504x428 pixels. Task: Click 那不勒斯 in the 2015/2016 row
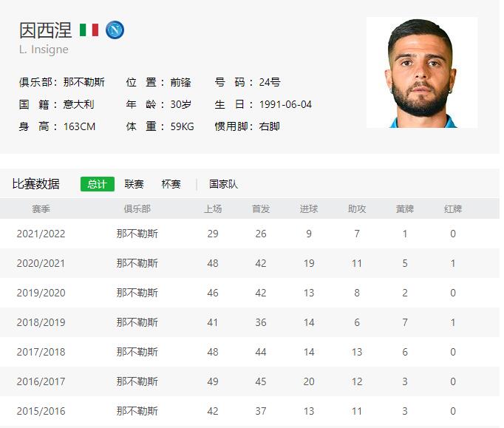(137, 411)
